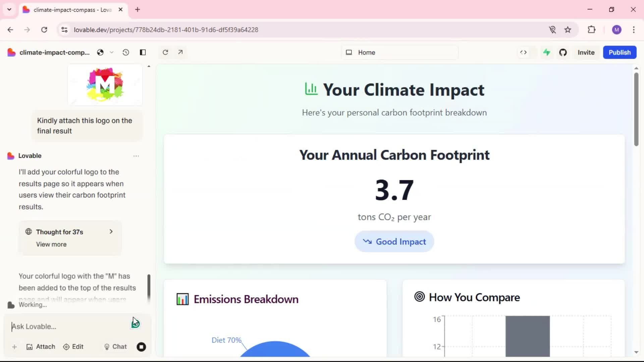Click the gray comparison bar in chart
Screen dimensions: 644x362
528,336
